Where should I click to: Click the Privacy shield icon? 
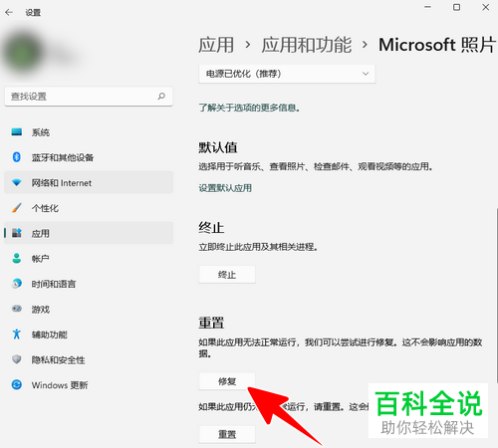click(17, 359)
